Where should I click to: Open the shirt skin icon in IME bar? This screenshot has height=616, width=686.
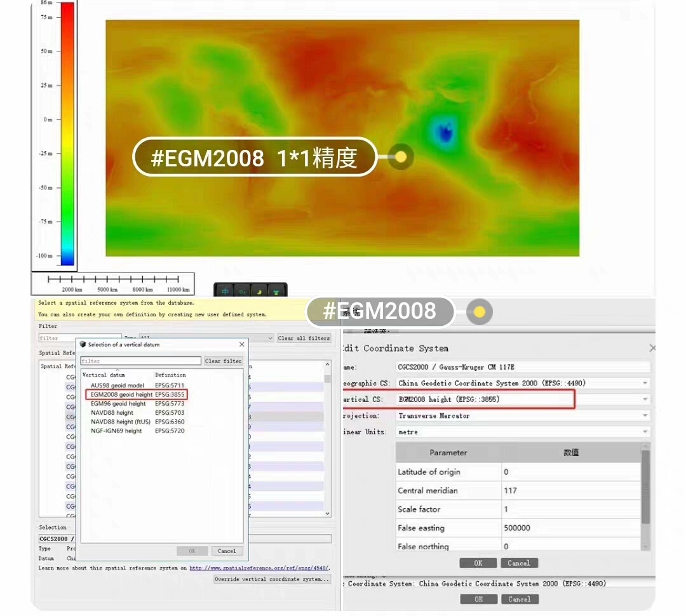coord(276,291)
